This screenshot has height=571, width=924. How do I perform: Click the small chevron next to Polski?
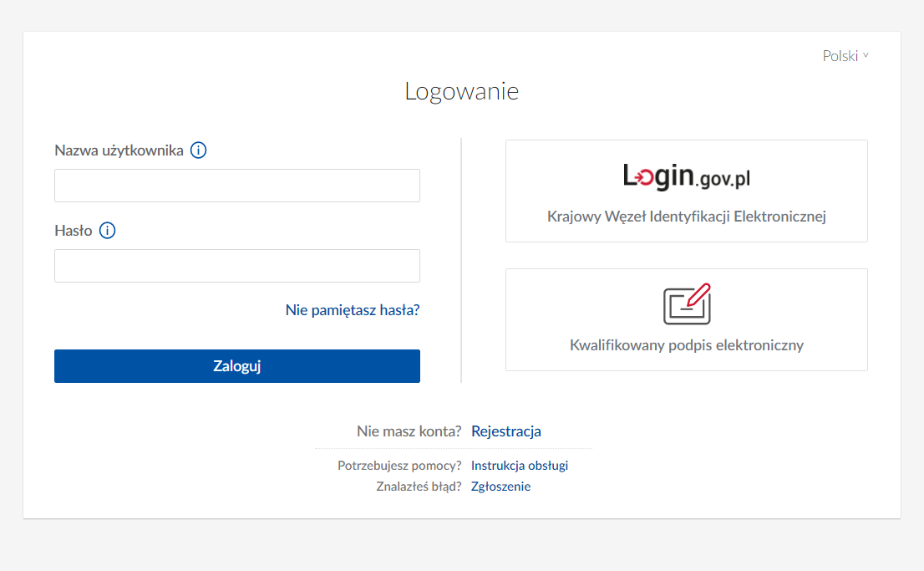tap(866, 56)
